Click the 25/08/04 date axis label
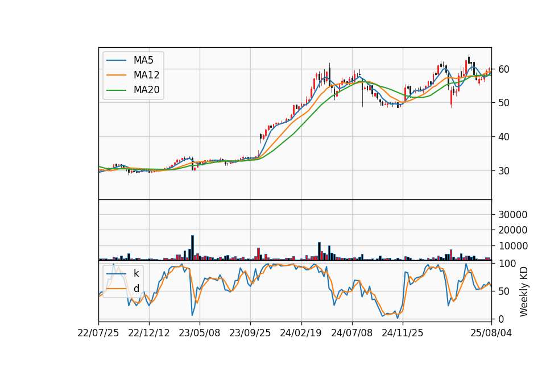 click(x=491, y=333)
